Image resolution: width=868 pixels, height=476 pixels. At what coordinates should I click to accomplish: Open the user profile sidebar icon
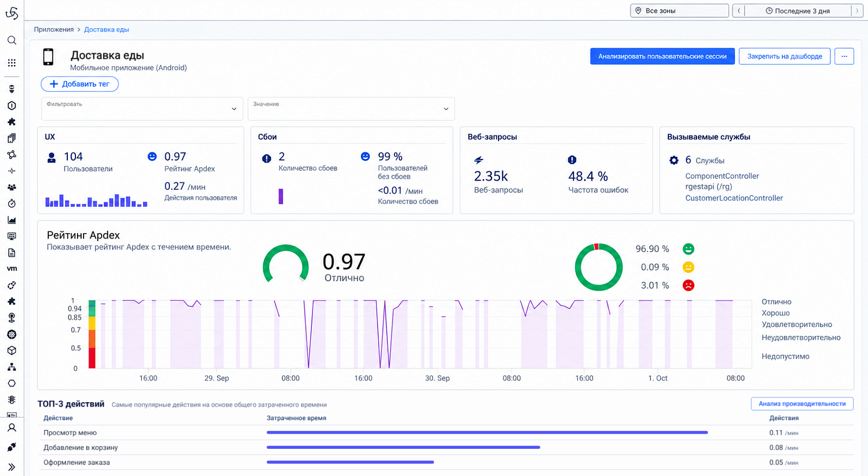click(x=11, y=428)
